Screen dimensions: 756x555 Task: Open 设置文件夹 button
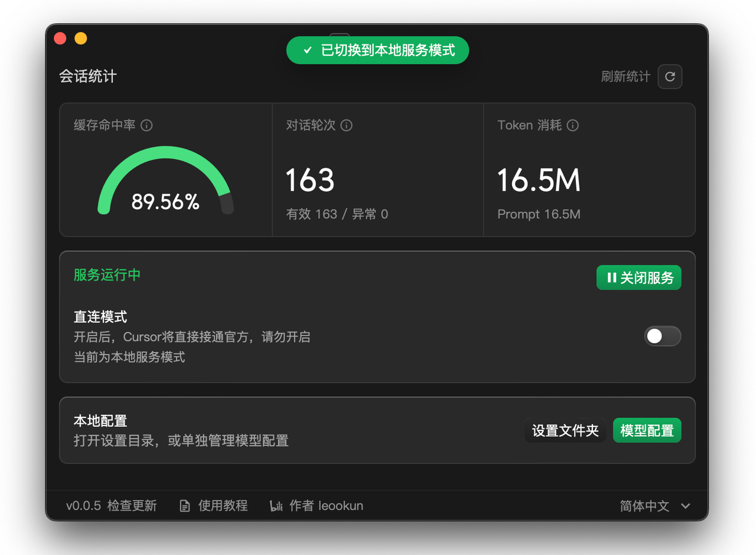coord(565,430)
